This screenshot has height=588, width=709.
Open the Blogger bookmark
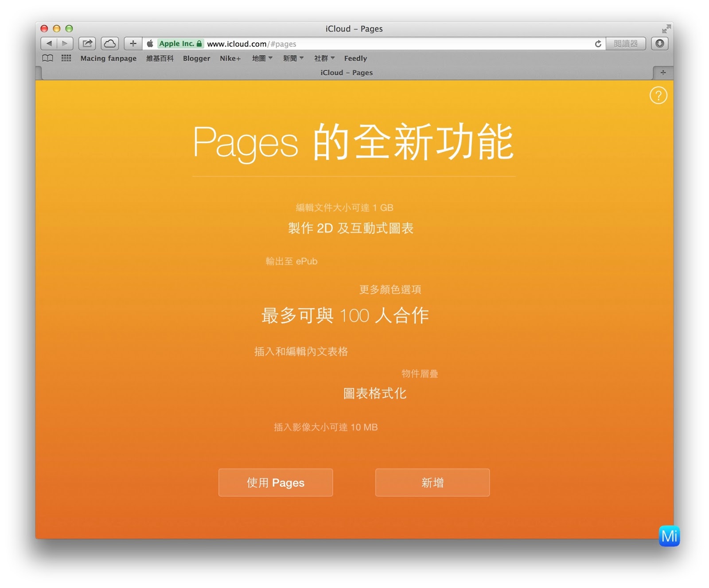[x=196, y=58]
